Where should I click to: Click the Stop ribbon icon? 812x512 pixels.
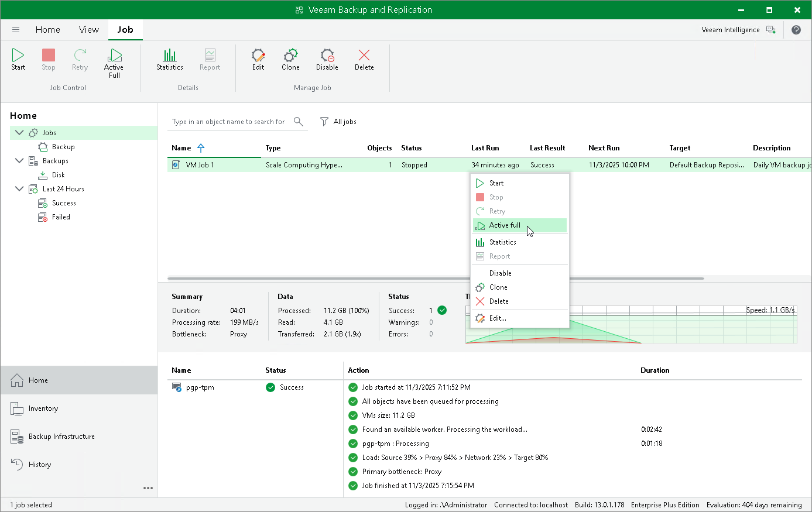49,55
